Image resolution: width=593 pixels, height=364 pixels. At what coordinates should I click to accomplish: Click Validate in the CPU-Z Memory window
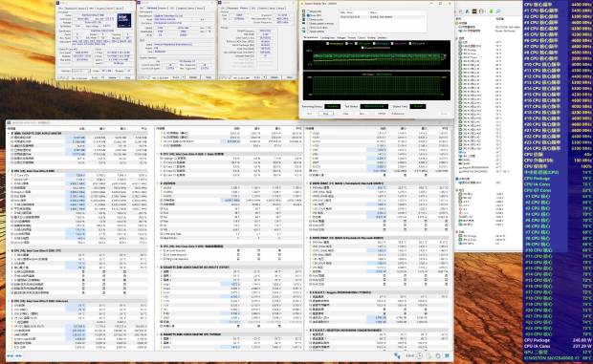point(274,77)
